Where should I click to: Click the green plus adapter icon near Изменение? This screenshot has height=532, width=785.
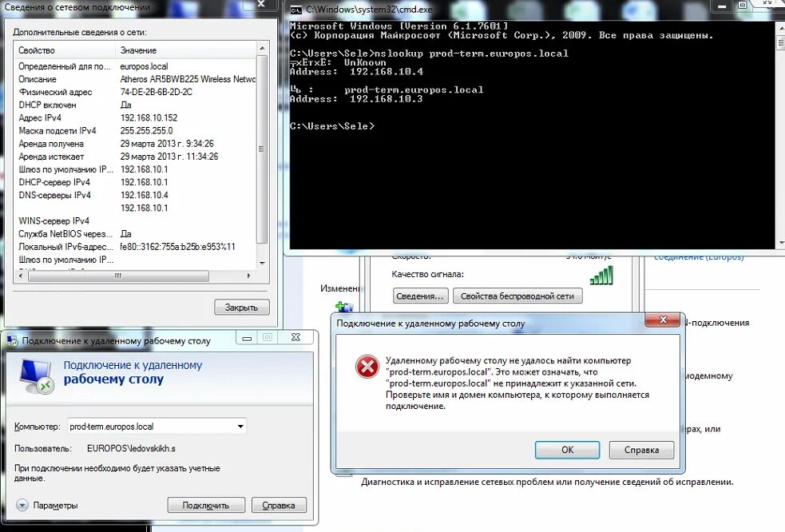point(344,307)
